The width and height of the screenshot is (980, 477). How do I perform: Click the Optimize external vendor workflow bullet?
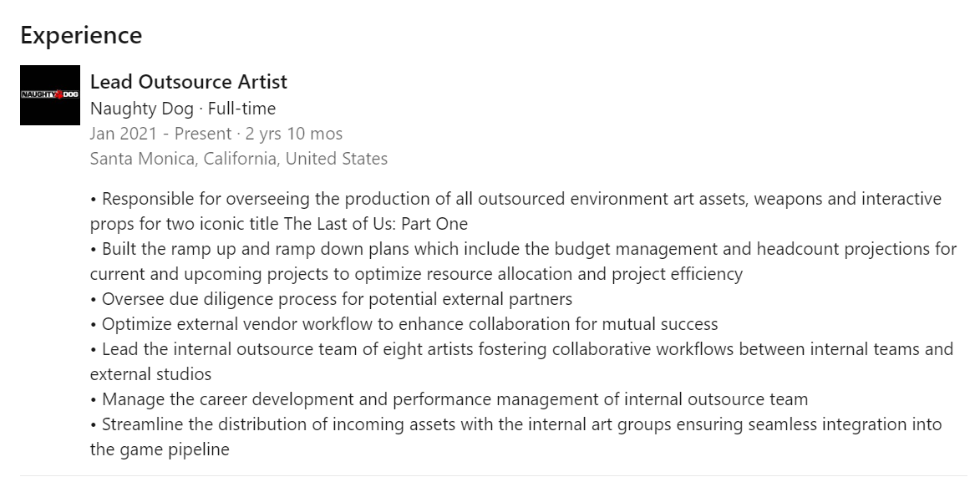click(x=404, y=324)
